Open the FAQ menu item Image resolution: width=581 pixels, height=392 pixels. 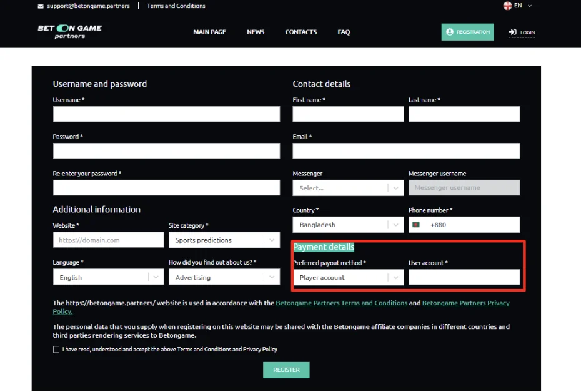344,32
